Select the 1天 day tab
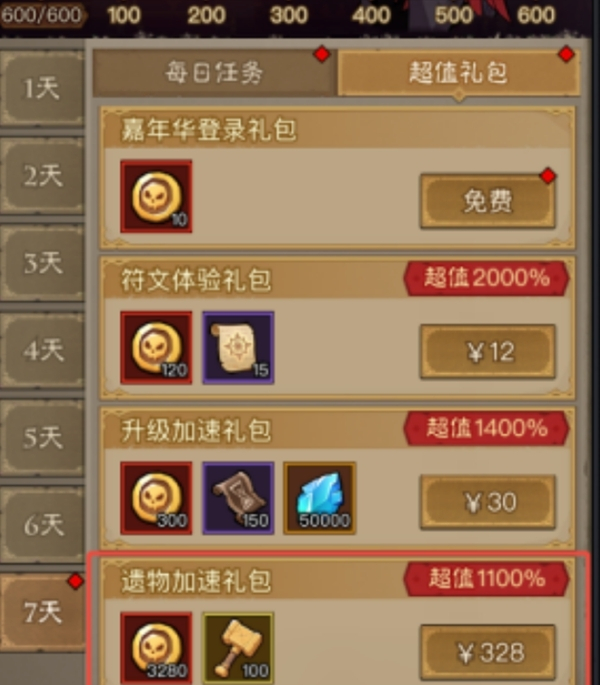This screenshot has width=600, height=685. [x=42, y=88]
